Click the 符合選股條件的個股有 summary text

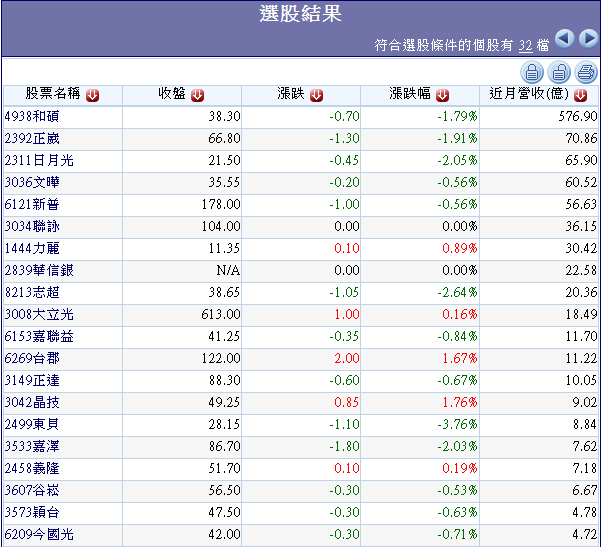[x=444, y=45]
